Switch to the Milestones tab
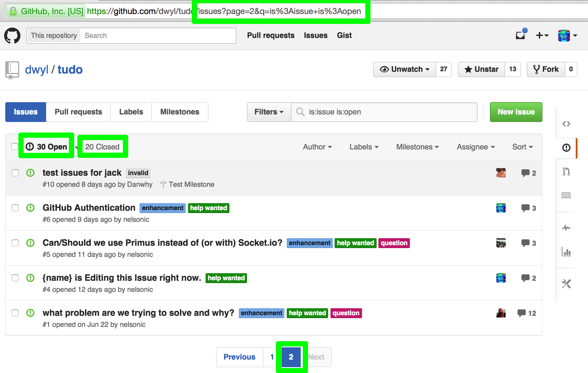 [x=180, y=112]
